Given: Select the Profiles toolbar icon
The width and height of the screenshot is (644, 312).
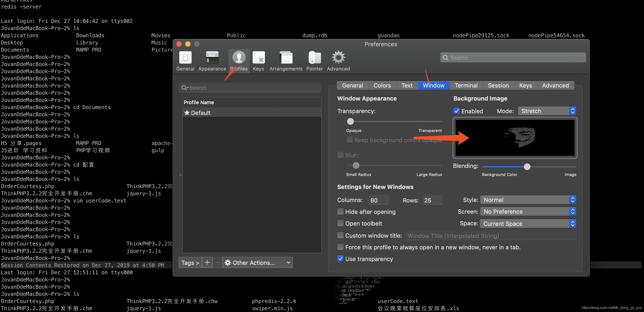Looking at the screenshot, I should coord(239,58).
